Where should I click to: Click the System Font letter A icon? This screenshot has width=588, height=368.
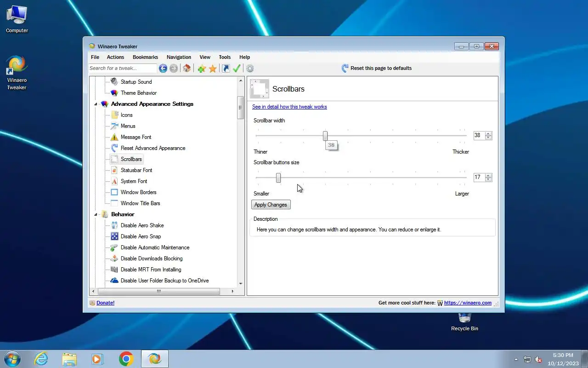pyautogui.click(x=114, y=181)
